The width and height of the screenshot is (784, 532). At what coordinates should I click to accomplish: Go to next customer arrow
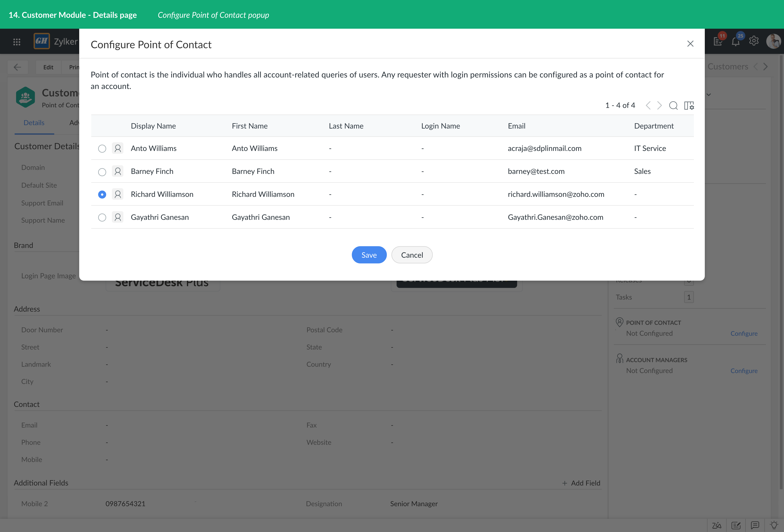[x=766, y=66]
